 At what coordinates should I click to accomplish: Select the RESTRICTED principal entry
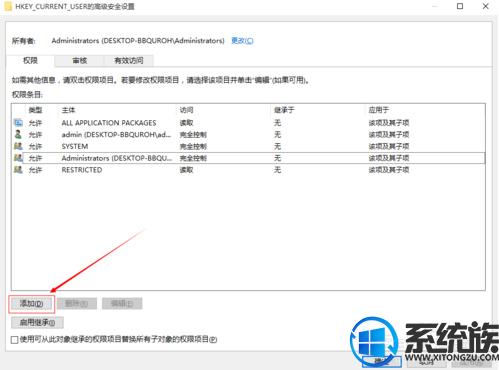click(82, 170)
